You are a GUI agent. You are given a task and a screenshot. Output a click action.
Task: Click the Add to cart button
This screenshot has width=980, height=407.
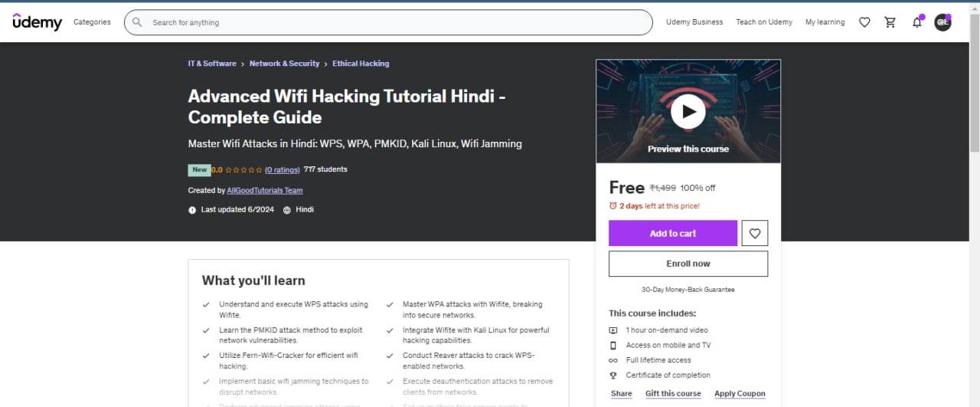[673, 233]
